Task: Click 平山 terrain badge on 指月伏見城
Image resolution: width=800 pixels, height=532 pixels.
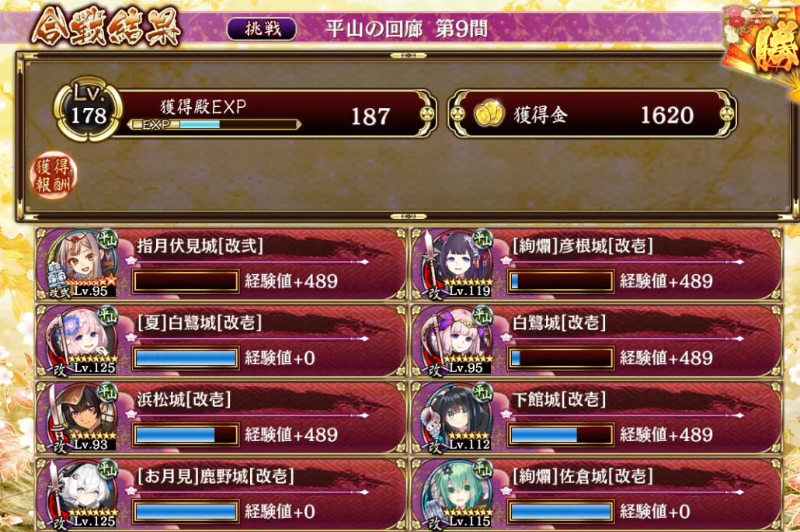Action: [108, 238]
